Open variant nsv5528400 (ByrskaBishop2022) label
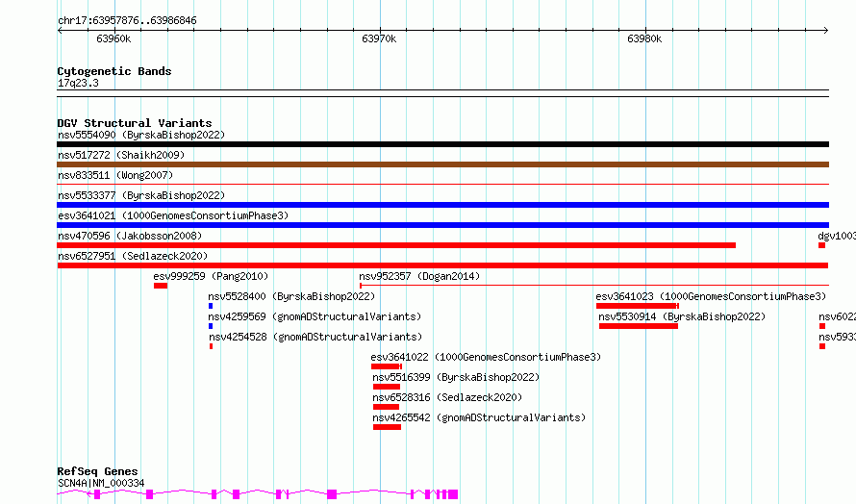Screen dimensions: 856x504 [291, 296]
